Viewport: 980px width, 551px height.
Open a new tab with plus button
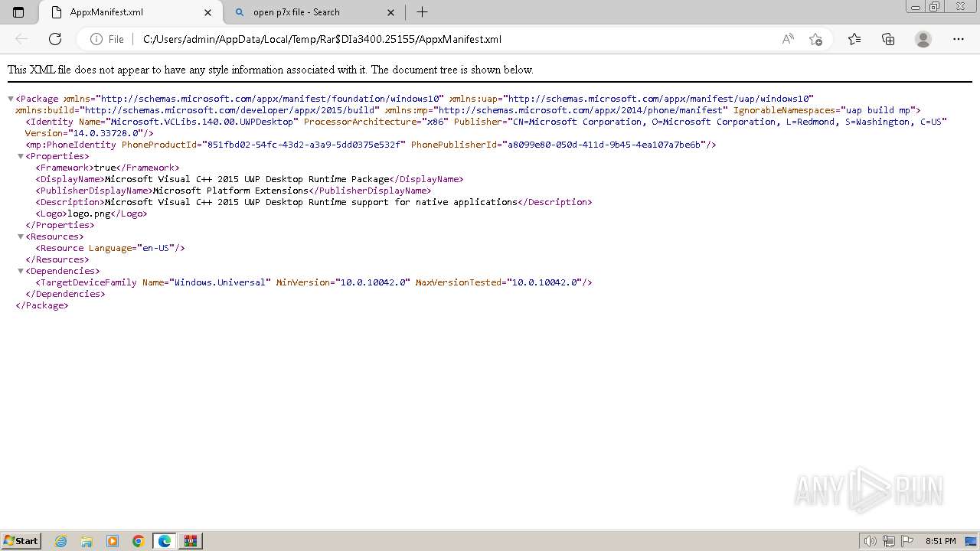click(422, 12)
